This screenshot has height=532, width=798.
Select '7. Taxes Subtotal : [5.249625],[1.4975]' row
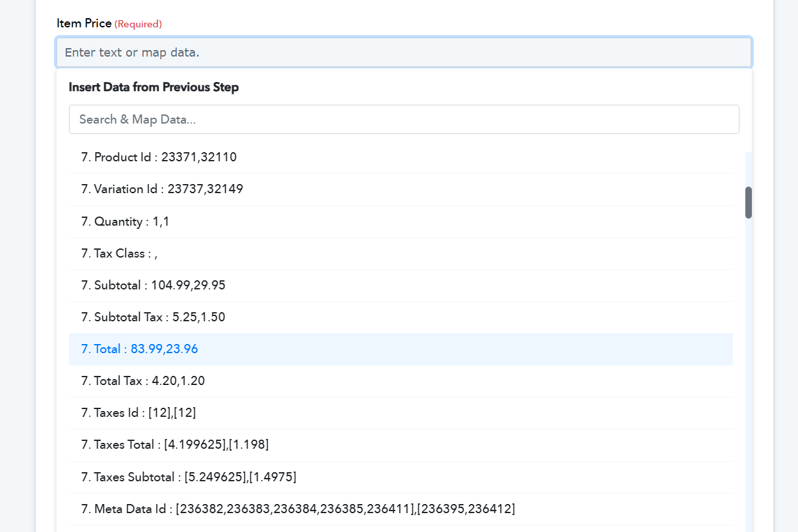401,477
